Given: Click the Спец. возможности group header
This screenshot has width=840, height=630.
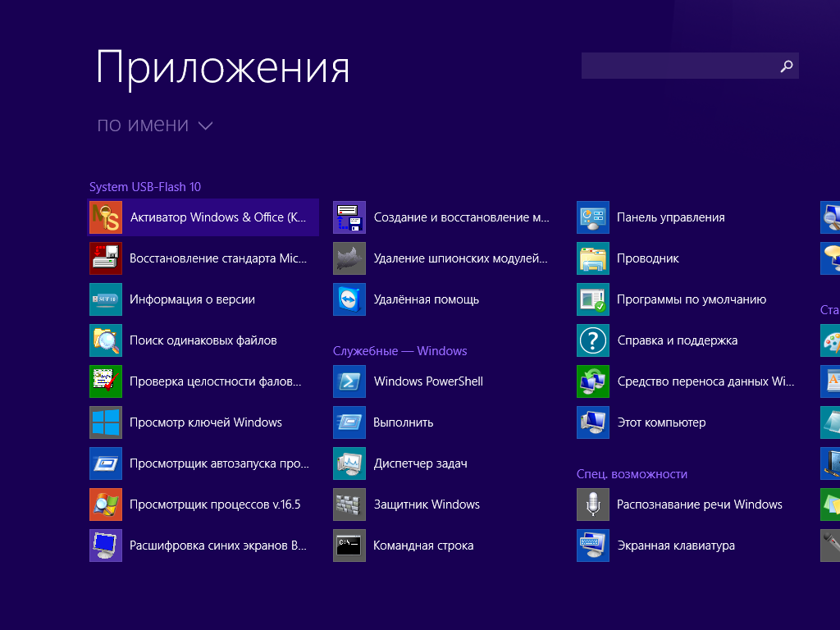Looking at the screenshot, I should pyautogui.click(x=632, y=474).
